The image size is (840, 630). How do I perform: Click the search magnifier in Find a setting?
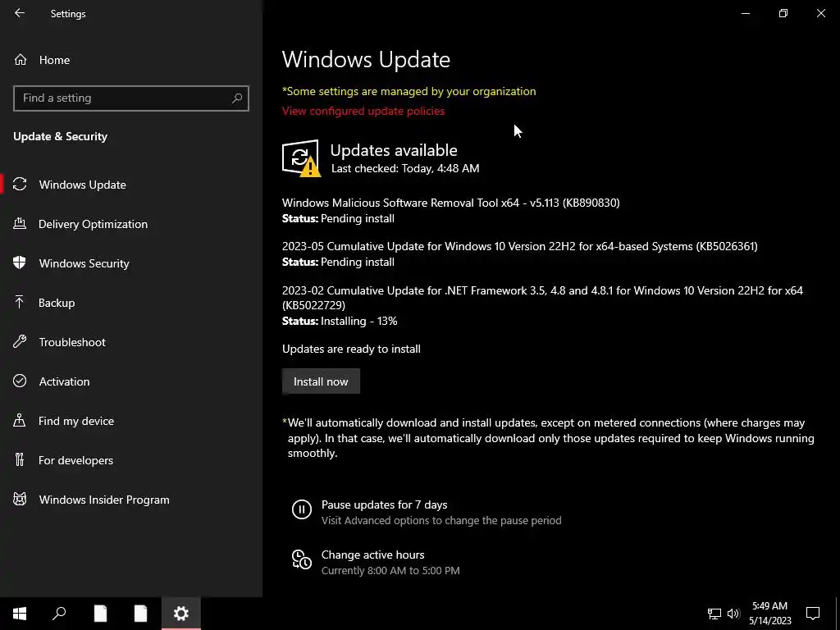[x=237, y=98]
